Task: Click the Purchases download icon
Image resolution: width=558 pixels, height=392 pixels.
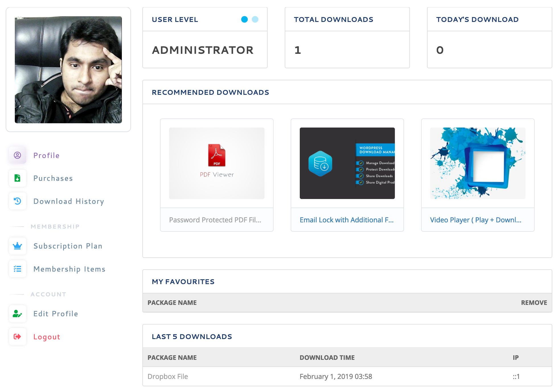Action: (x=17, y=178)
